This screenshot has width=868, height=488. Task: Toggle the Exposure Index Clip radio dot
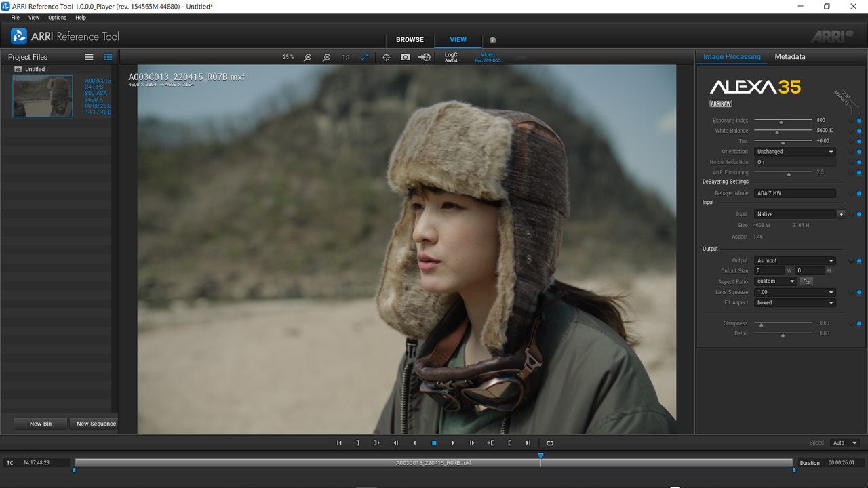pyautogui.click(x=851, y=121)
